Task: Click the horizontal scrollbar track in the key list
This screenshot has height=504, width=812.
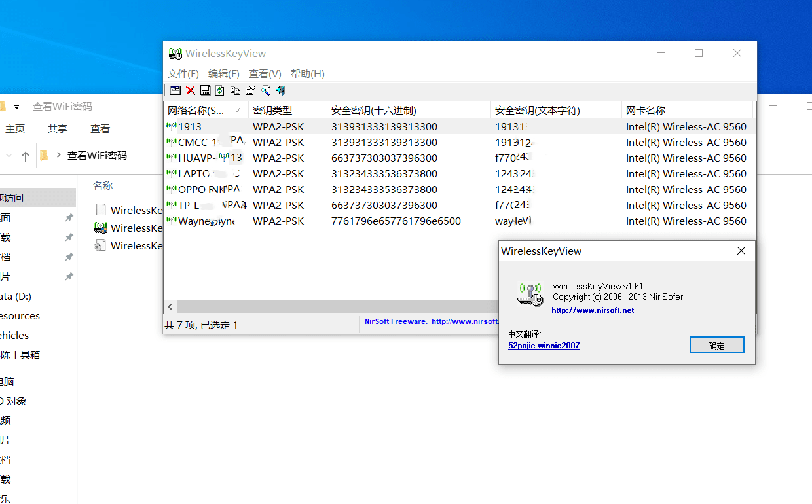Action: click(337, 306)
